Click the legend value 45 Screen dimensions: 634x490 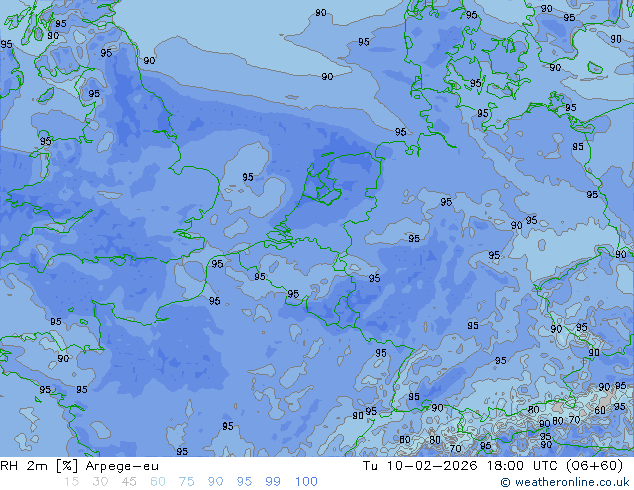pos(129,482)
